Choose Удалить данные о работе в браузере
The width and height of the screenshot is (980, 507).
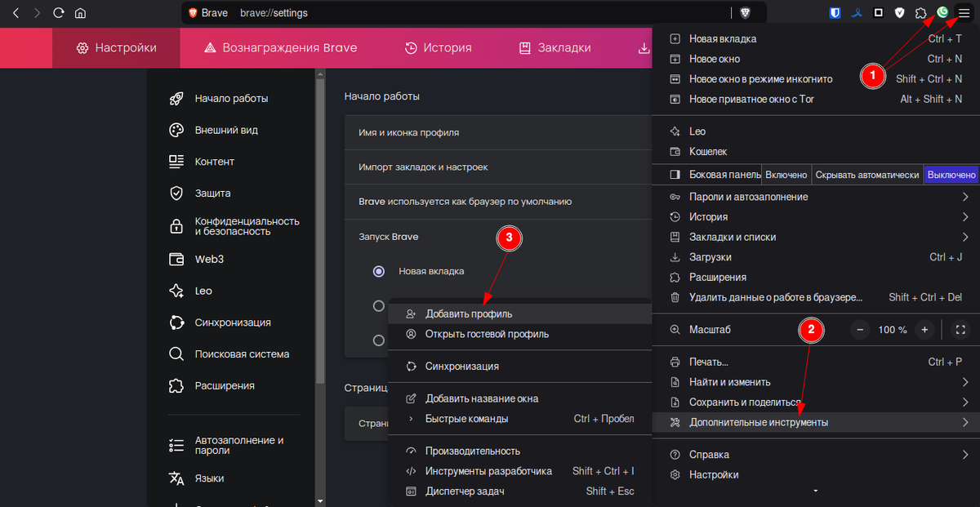pyautogui.click(x=816, y=297)
